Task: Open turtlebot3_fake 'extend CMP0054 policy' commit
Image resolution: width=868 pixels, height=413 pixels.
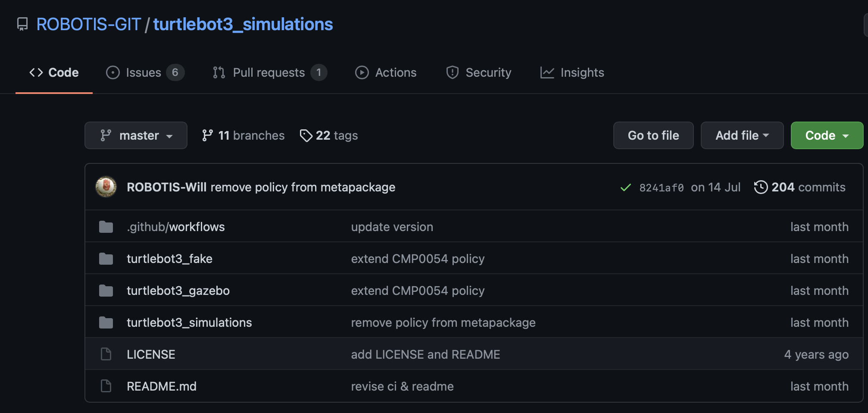Action: 418,259
